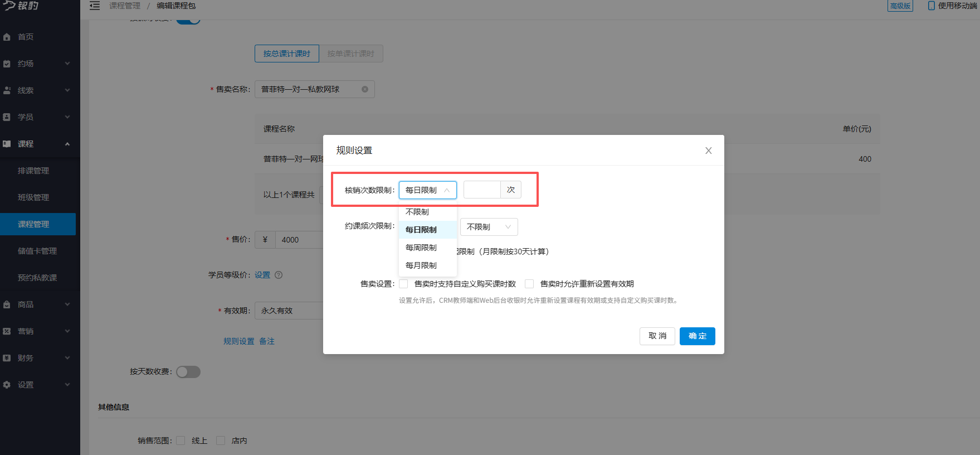Click the 高级版 badge at top right
This screenshot has width=980, height=455.
[900, 6]
